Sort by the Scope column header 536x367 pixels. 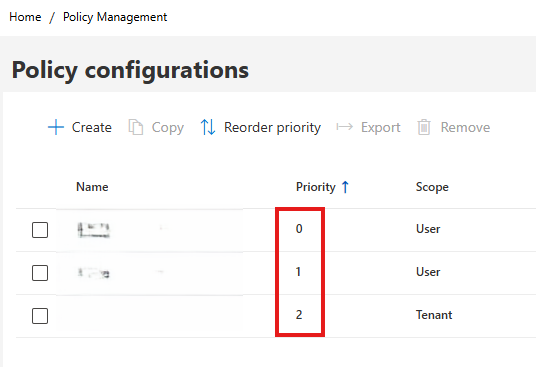click(432, 187)
